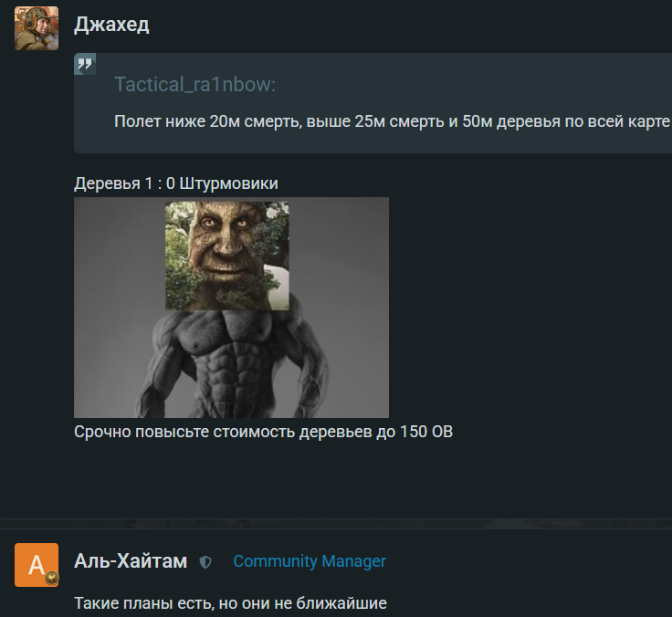Click the reply Такие планы есть, но они не ближайшие
This screenshot has width=672, height=617.
(231, 603)
